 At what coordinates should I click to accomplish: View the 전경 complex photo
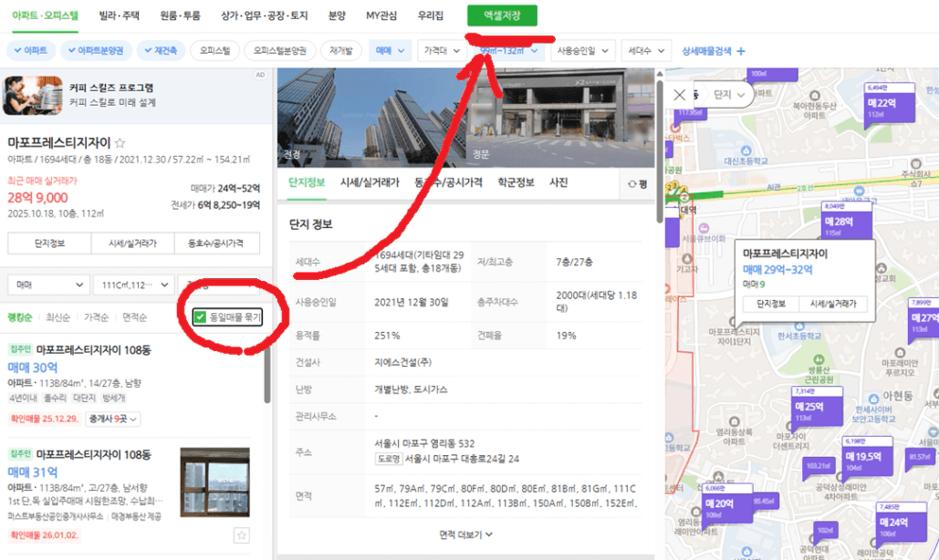(371, 118)
